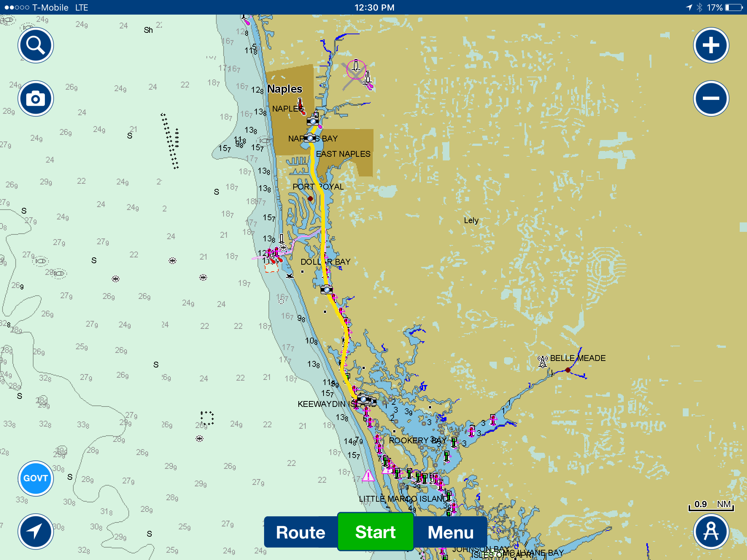Open the divider measuring tool

point(711,531)
